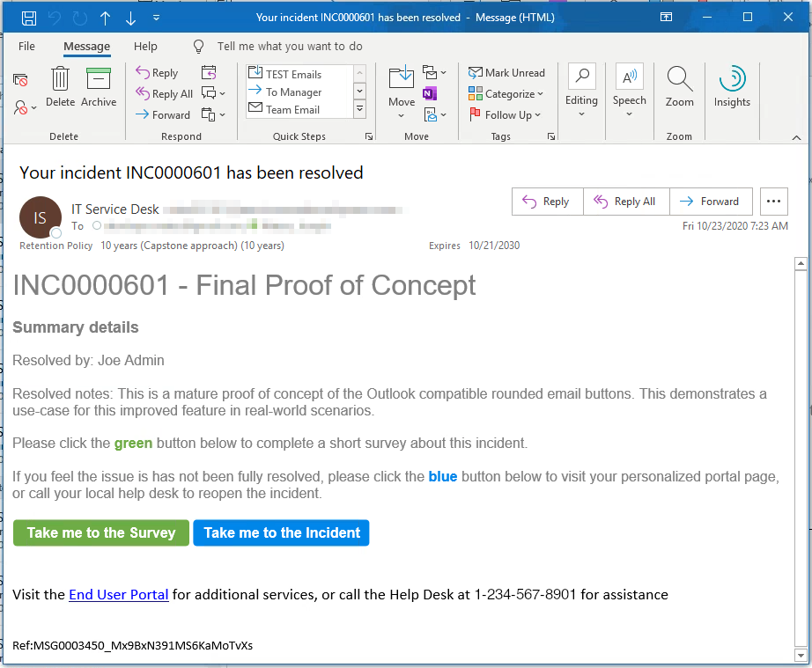Flag the message with Follow Up
The height and width of the screenshot is (668, 812).
click(506, 114)
